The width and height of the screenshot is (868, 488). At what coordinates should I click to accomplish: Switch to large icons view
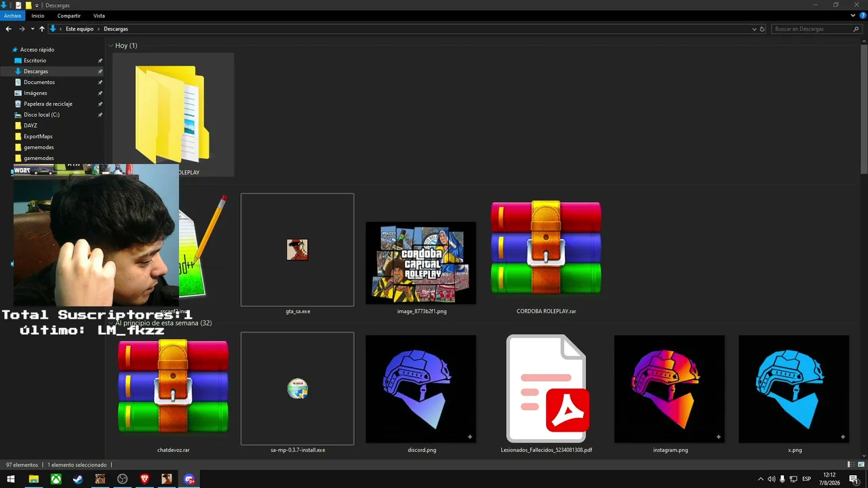tap(860, 465)
